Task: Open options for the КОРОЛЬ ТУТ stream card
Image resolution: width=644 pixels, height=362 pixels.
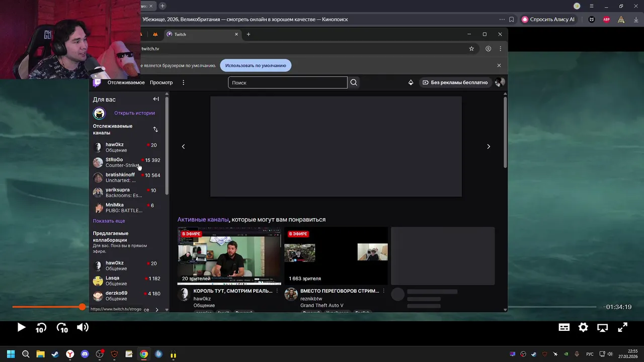Action: click(277, 291)
